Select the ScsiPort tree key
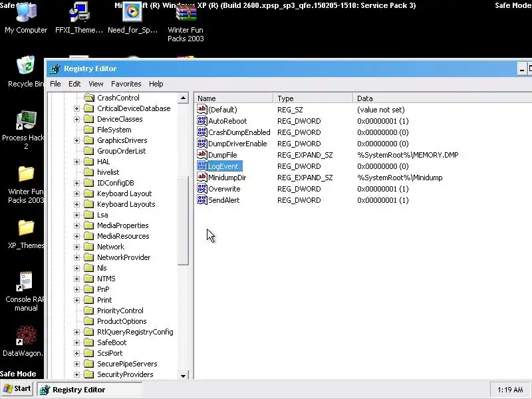The image size is (532, 399). click(110, 353)
